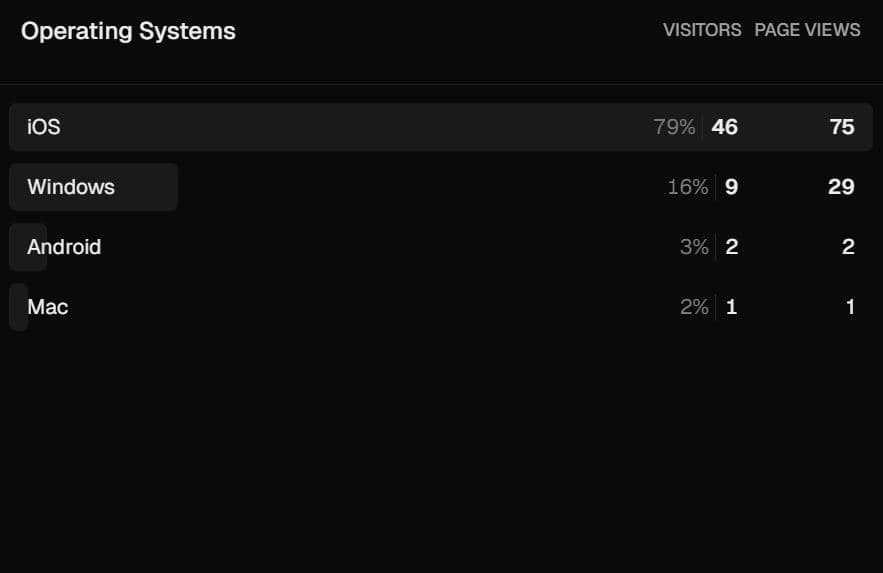Click the 3% share for Android
The image size is (883, 573).
click(693, 247)
